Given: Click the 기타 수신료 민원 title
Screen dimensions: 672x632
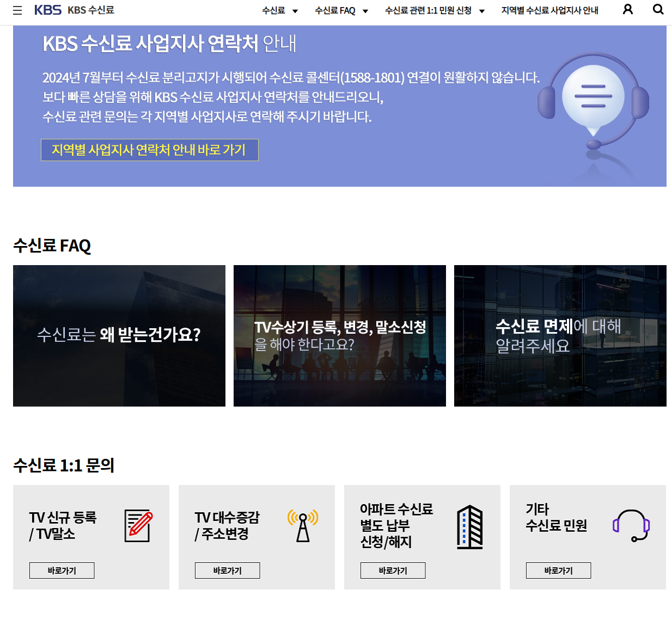Looking at the screenshot, I should pyautogui.click(x=557, y=517).
